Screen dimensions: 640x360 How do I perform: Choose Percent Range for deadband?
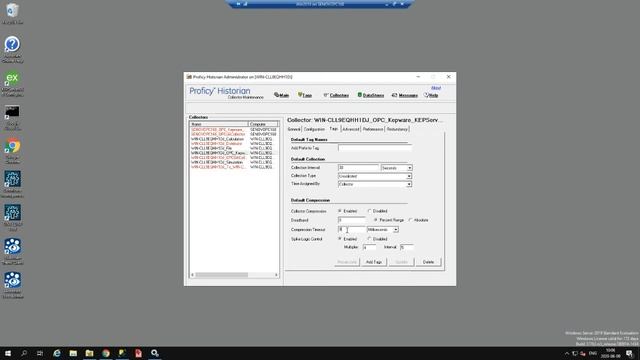tap(376, 220)
